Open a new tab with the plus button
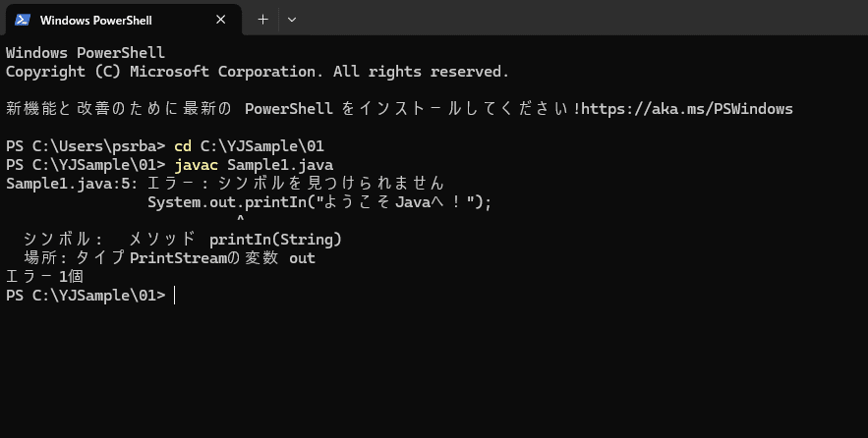The width and height of the screenshot is (868, 438). pos(262,20)
